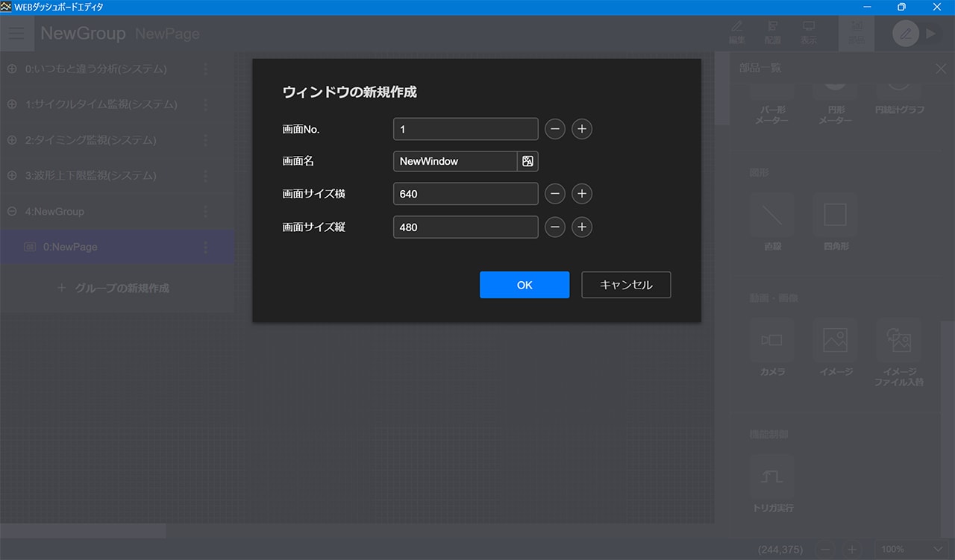Increase 画面No. with the plus button
Screen dimensions: 955x560
[x=582, y=129]
